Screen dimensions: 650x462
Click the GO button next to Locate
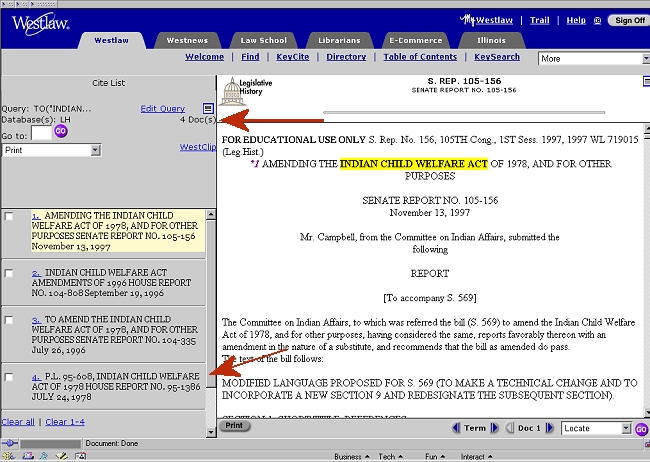[x=641, y=429]
